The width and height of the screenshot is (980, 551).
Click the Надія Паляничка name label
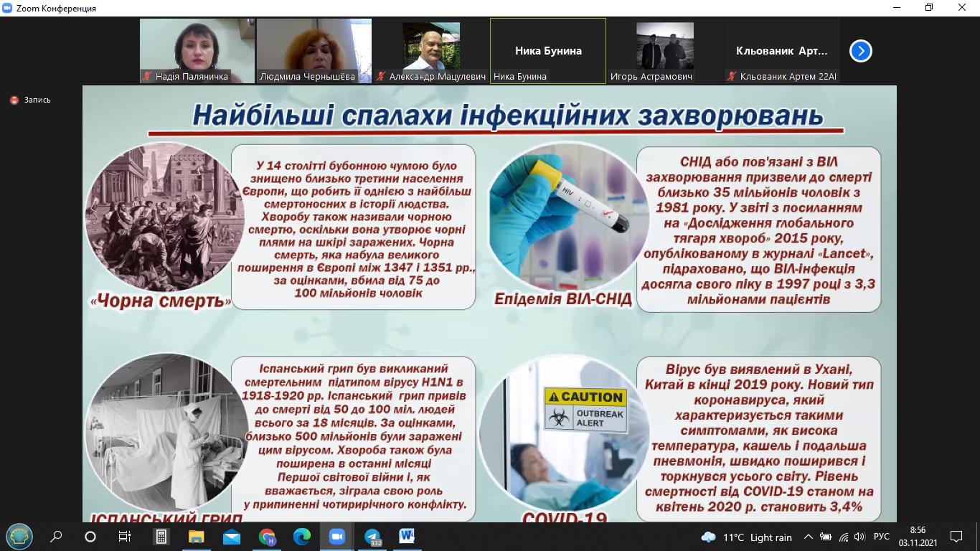tap(192, 77)
